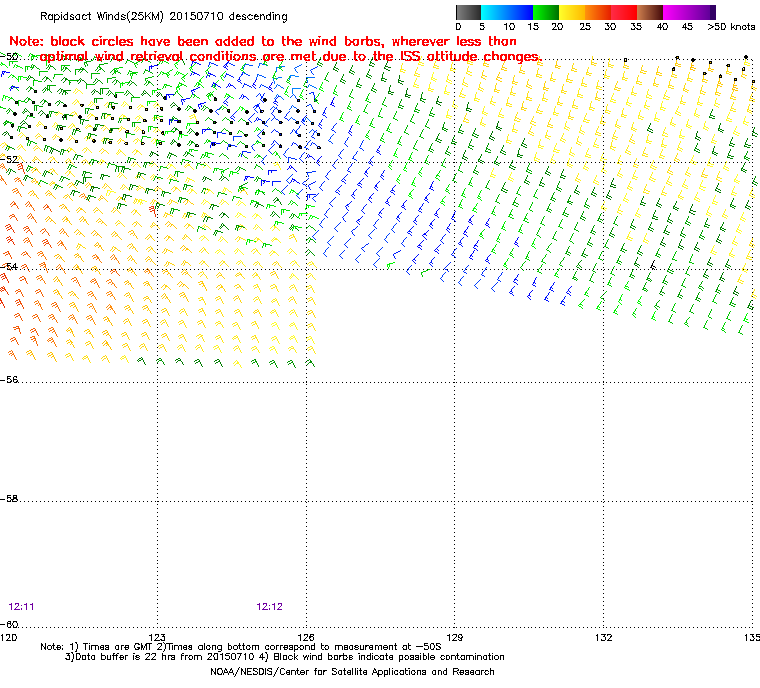The width and height of the screenshot is (760, 688).
Task: Click the '129' longitude axis label
Action: 455,637
